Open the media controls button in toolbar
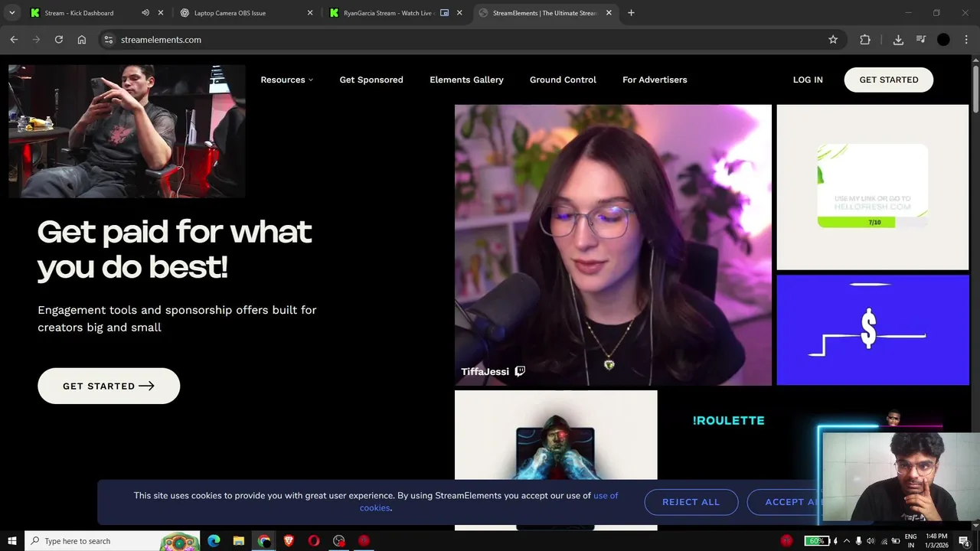The image size is (980, 551). coord(921,40)
